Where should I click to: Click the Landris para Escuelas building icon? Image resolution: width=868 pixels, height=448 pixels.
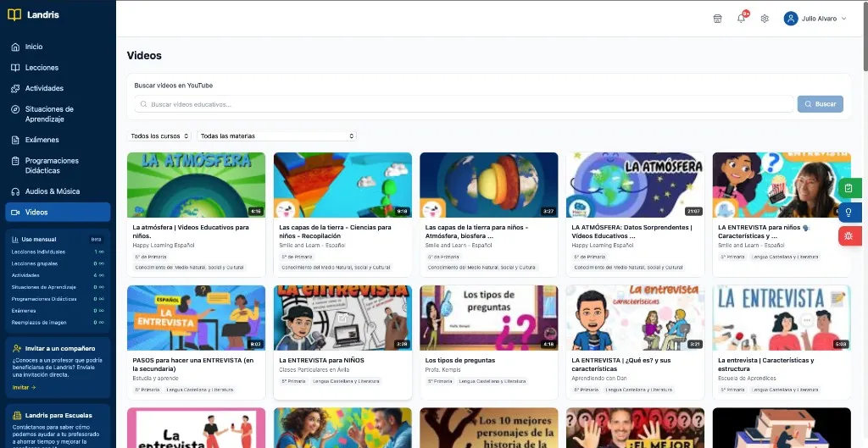16,415
